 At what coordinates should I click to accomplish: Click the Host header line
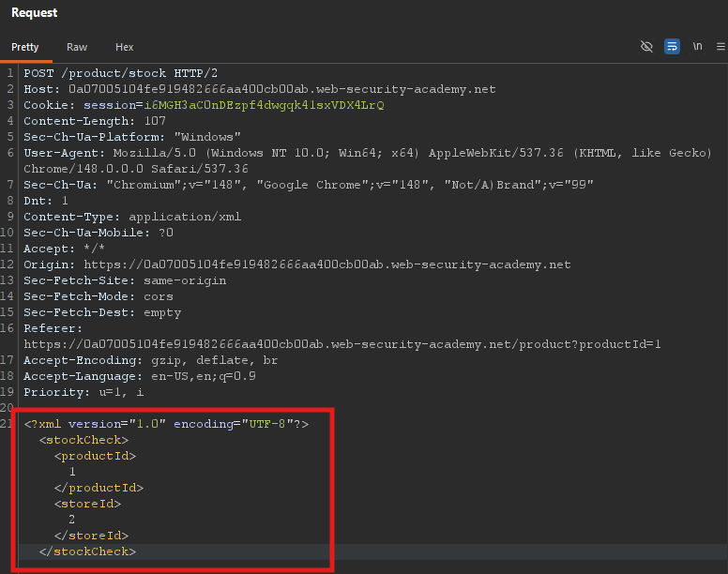[x=260, y=89]
